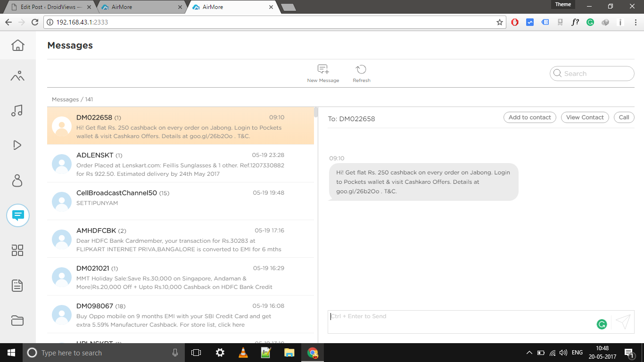
Task: Open the Videos section in the sidebar
Action: [17, 145]
